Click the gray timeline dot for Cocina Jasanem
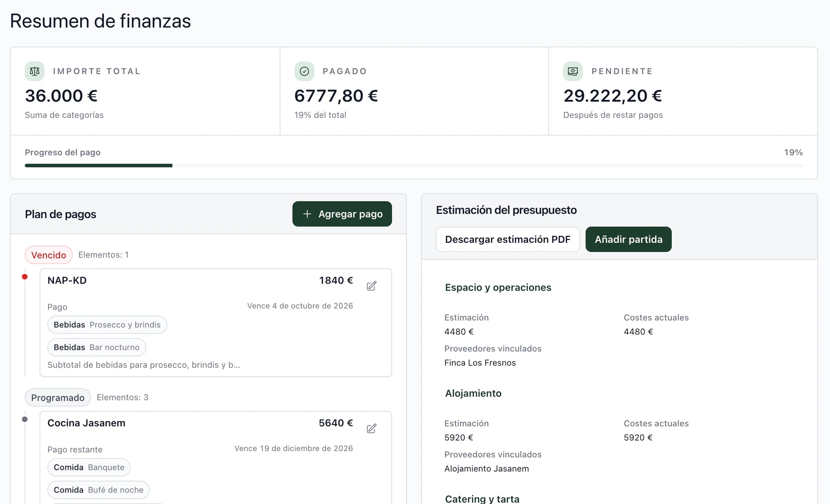This screenshot has height=504, width=830. point(25,419)
